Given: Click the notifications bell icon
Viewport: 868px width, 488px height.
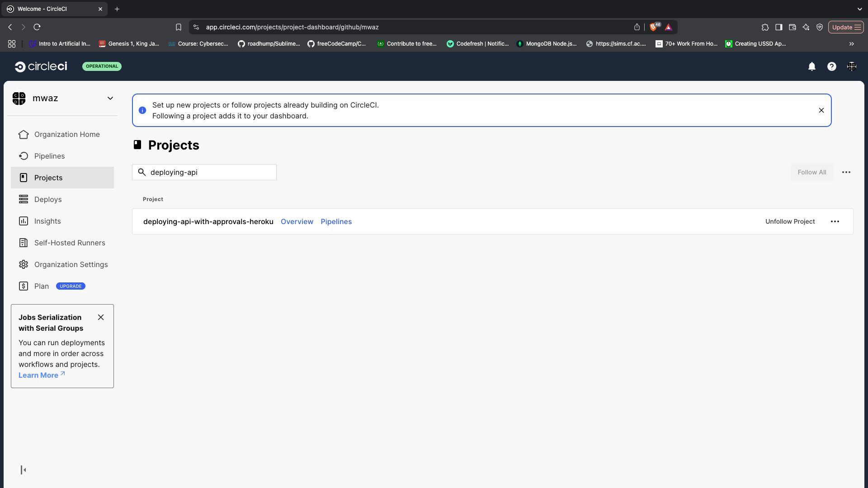Looking at the screenshot, I should 811,66.
